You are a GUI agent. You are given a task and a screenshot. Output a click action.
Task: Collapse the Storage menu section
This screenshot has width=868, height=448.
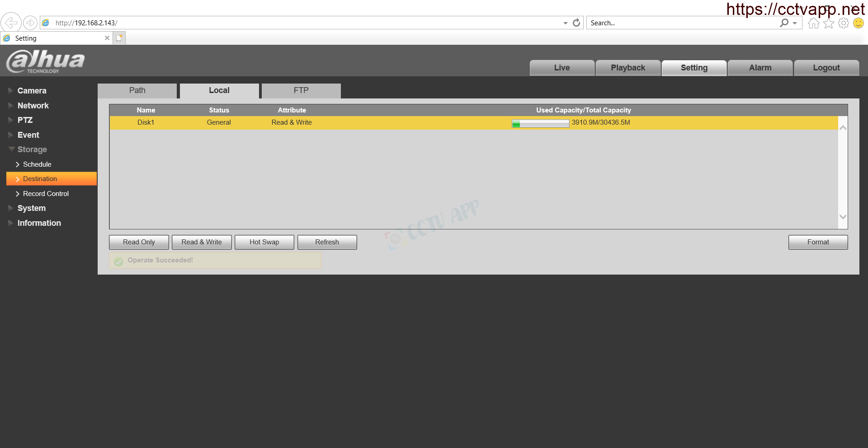click(32, 149)
